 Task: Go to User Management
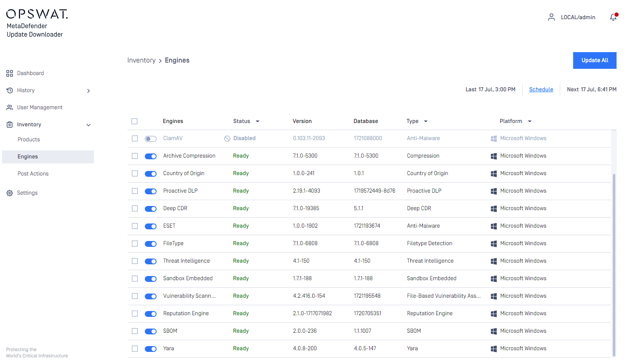[40, 108]
